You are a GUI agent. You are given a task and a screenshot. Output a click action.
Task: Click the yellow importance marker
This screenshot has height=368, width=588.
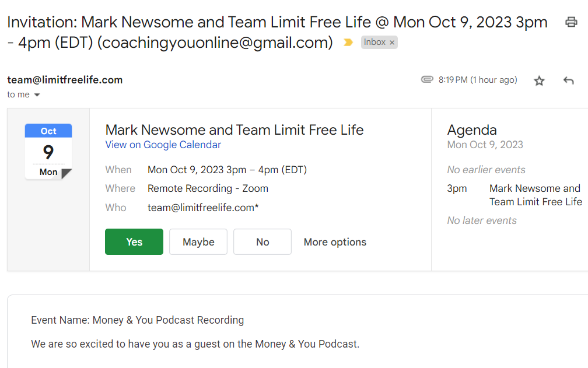(x=348, y=43)
